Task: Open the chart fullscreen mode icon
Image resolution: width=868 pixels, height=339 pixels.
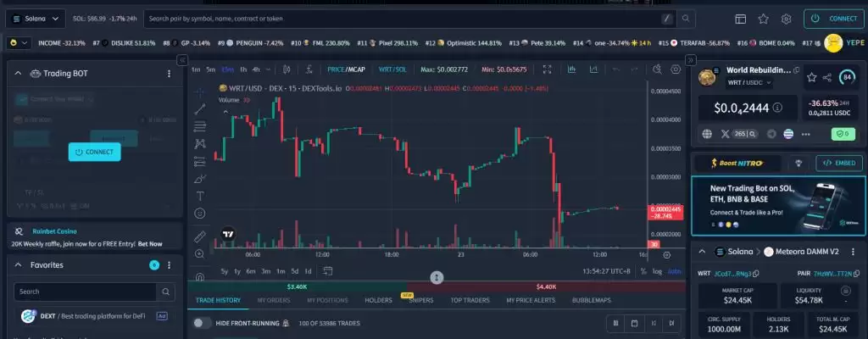Action: click(x=548, y=69)
